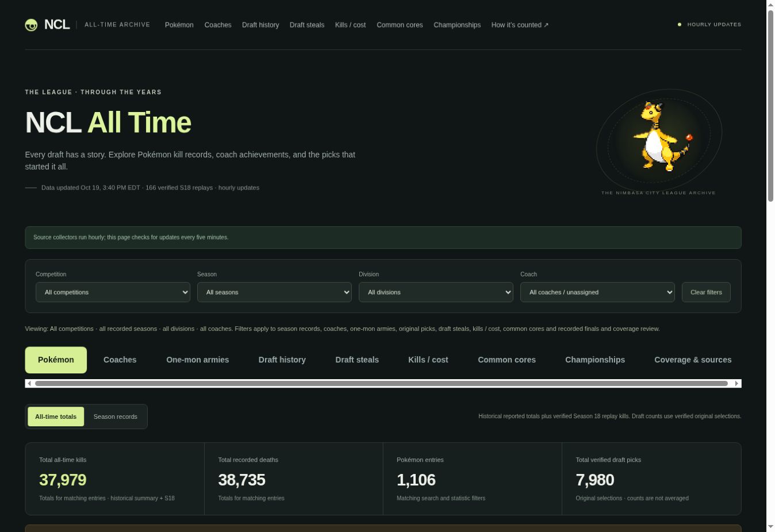This screenshot has width=775, height=532.
Task: Click the NCL logo icon
Action: pos(31,25)
